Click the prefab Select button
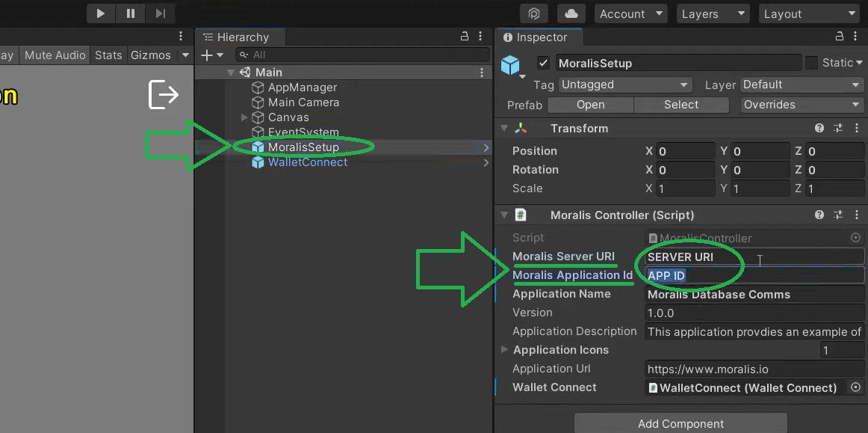Image resolution: width=868 pixels, height=433 pixels. [681, 105]
